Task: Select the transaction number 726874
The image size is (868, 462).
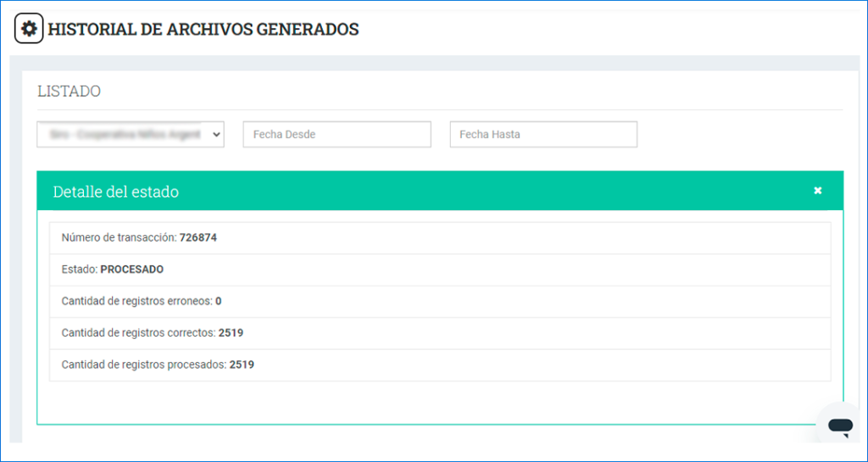Action: (198, 237)
